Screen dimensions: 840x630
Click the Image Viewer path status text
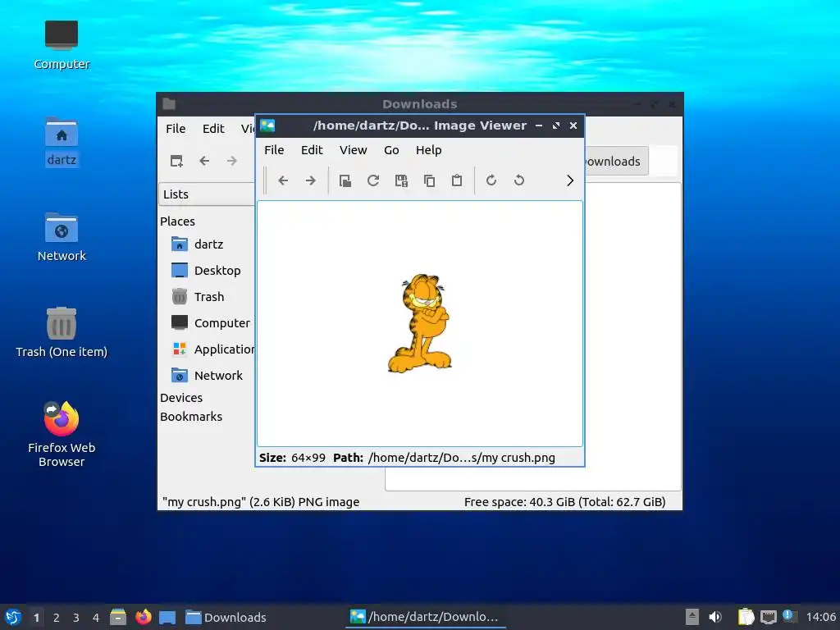[444, 458]
